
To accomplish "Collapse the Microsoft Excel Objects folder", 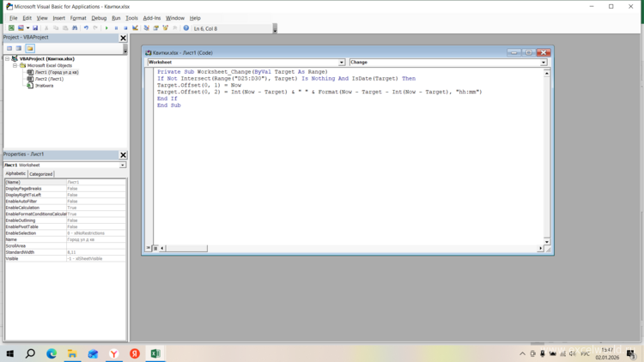I will click(x=15, y=65).
